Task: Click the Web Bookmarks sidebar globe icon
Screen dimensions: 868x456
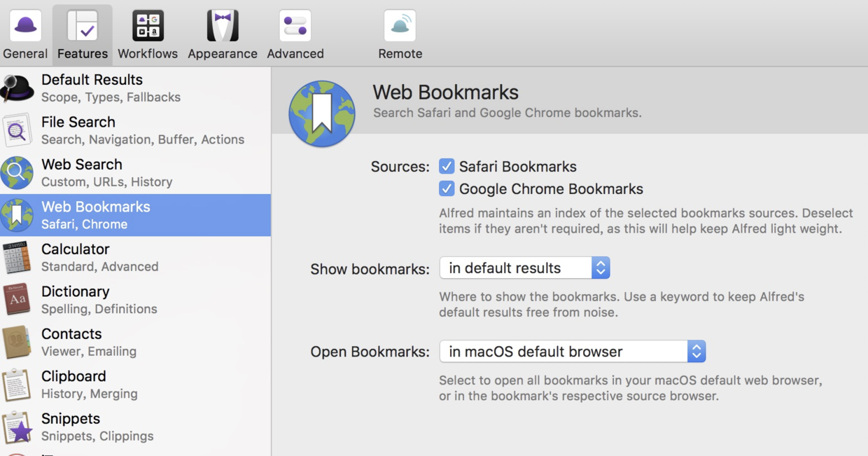Action: tap(17, 215)
